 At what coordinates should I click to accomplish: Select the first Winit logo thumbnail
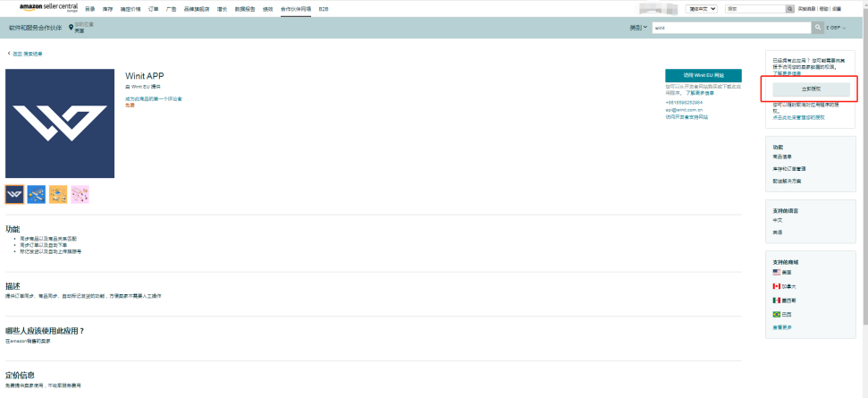(x=14, y=194)
